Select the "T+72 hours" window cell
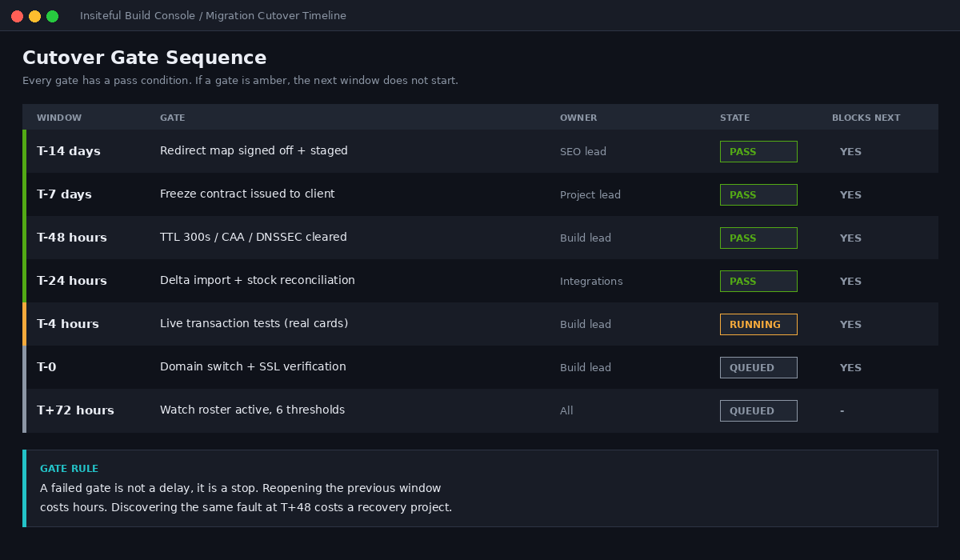 click(x=75, y=410)
